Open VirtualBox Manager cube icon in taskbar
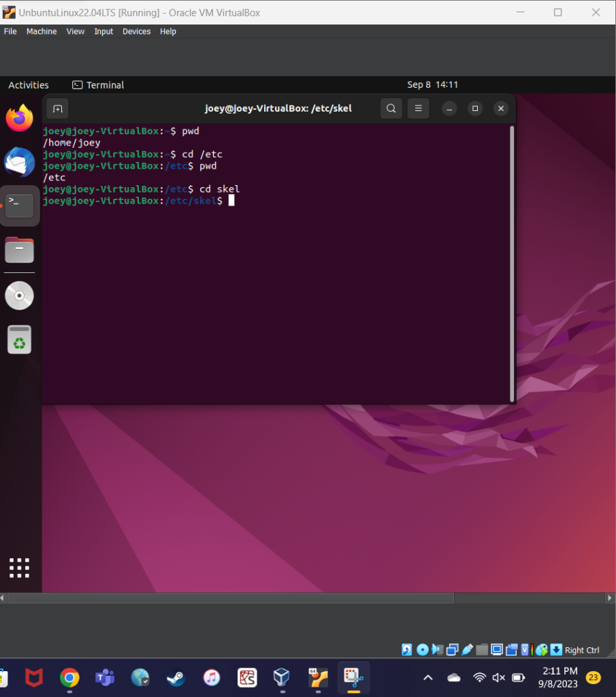 [281, 678]
